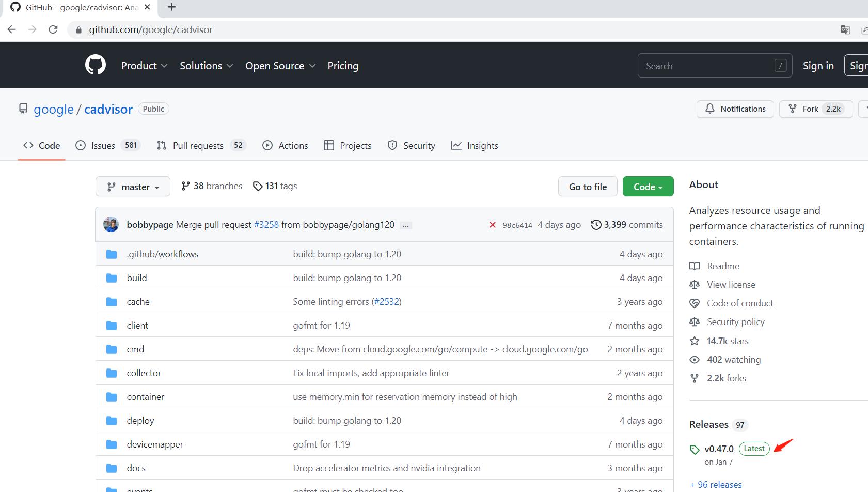This screenshot has height=492, width=868.
Task: Select the Code tab
Action: pyautogui.click(x=42, y=146)
